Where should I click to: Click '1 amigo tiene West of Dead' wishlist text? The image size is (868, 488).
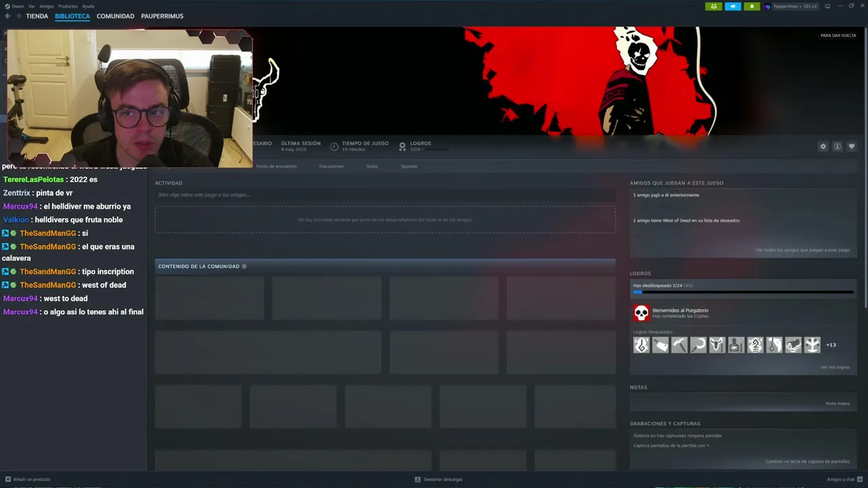(686, 220)
